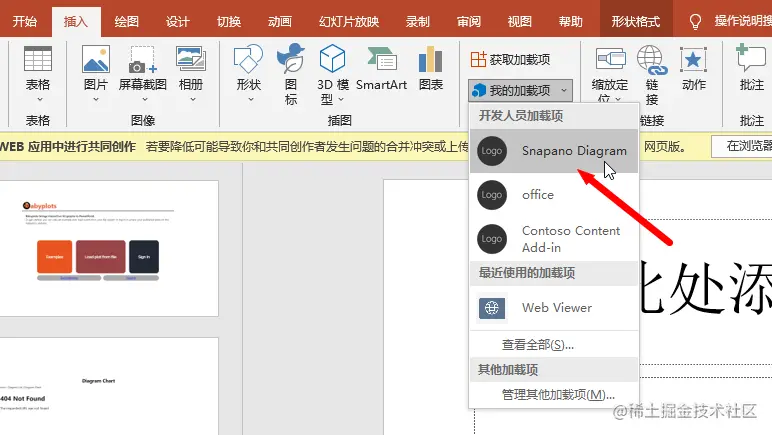Select the office add-in entry
The image size is (772, 435).
(554, 195)
